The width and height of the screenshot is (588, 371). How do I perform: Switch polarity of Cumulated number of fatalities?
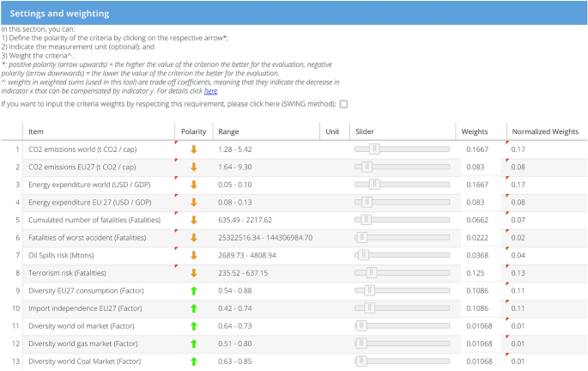[194, 219]
